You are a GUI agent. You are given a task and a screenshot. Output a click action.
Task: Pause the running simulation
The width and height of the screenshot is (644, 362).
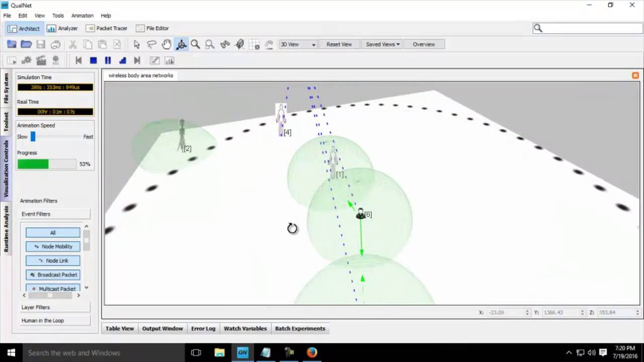108,60
